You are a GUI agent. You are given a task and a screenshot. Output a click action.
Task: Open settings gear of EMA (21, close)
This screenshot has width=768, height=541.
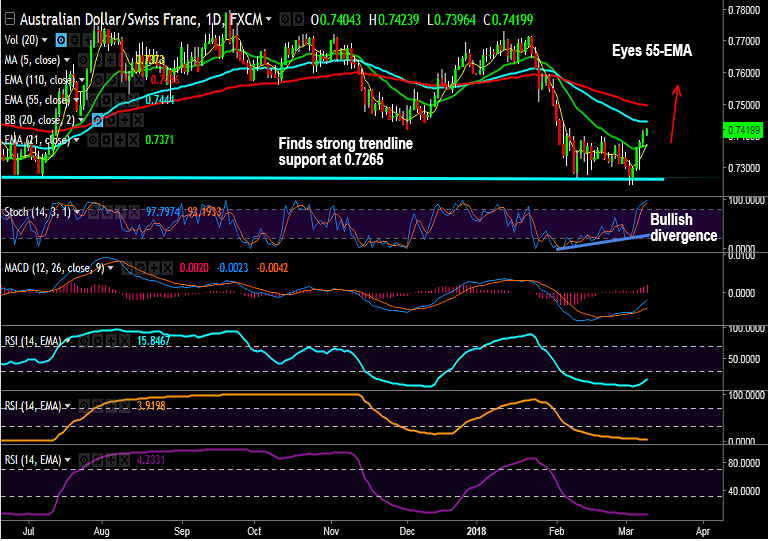pyautogui.click(x=106, y=141)
